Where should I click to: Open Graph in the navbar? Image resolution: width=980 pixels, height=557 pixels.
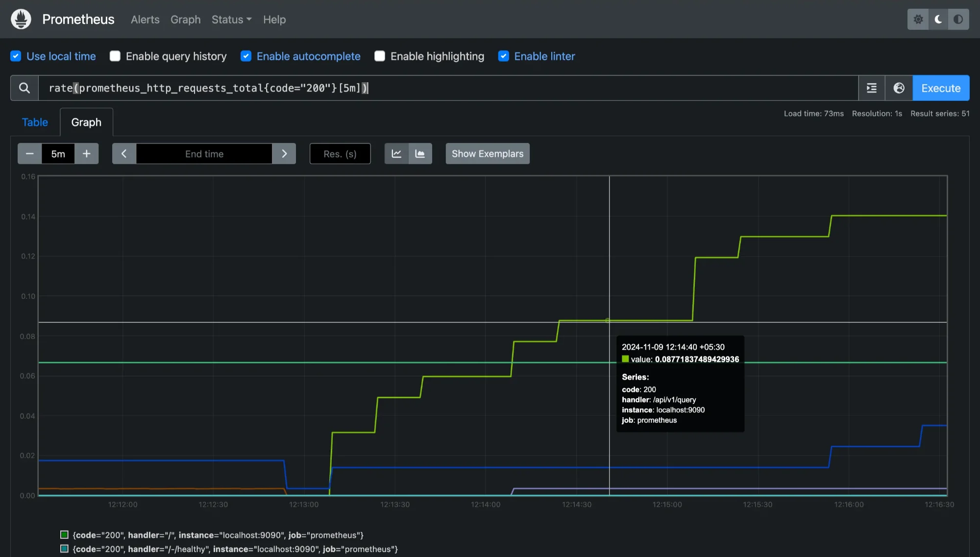click(186, 20)
